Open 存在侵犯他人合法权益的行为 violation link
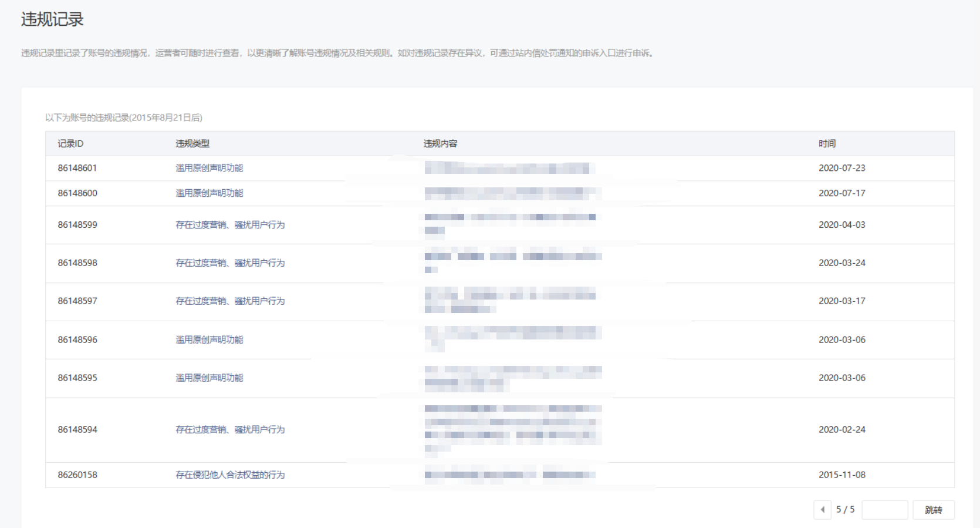 [230, 475]
